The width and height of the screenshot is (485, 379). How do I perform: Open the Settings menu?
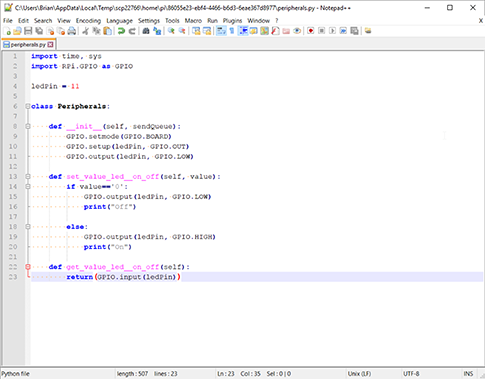tap(149, 21)
